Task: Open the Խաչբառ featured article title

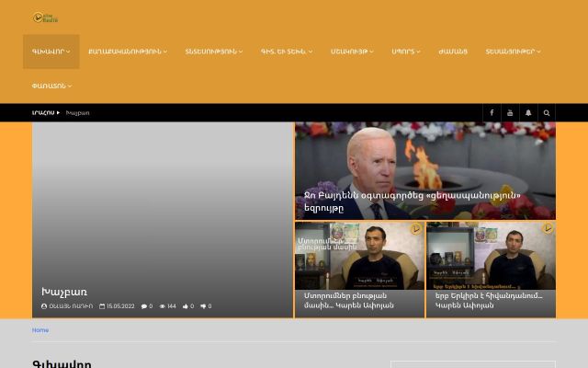Action: click(x=64, y=292)
